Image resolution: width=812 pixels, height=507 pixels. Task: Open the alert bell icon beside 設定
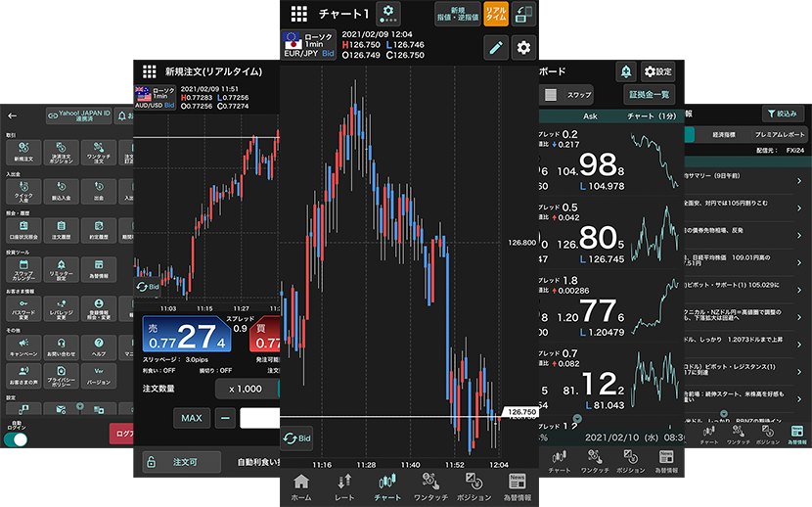coord(626,71)
